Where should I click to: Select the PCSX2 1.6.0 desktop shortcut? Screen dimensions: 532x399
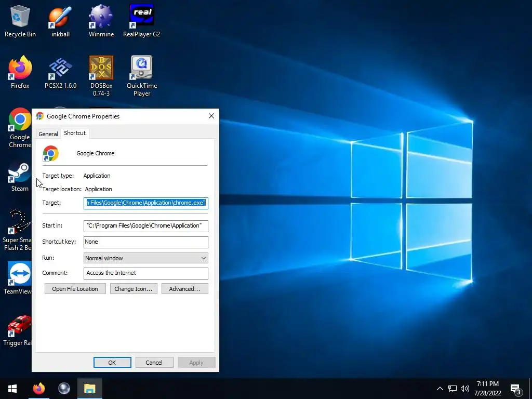60,72
